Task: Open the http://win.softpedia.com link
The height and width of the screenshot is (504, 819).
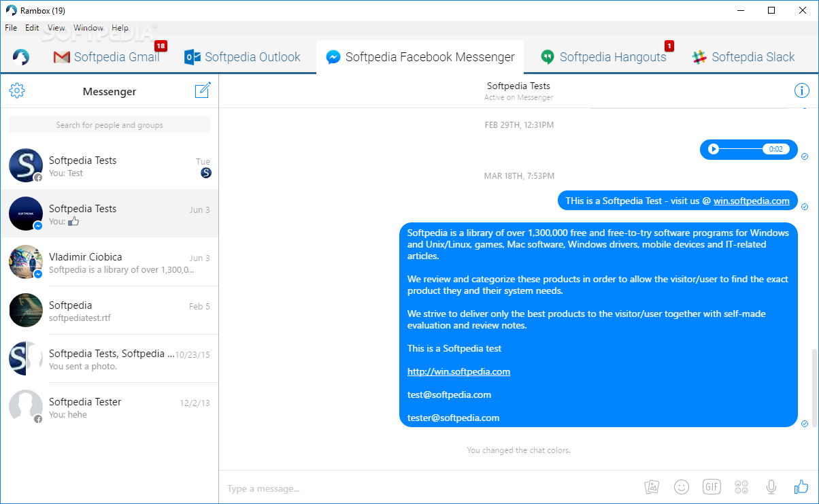Action: tap(458, 371)
